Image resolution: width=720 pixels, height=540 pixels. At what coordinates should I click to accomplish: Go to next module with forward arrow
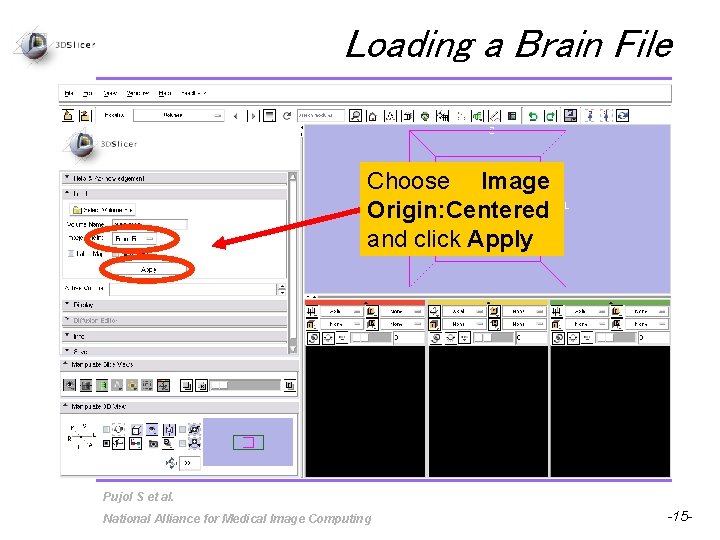coord(252,116)
